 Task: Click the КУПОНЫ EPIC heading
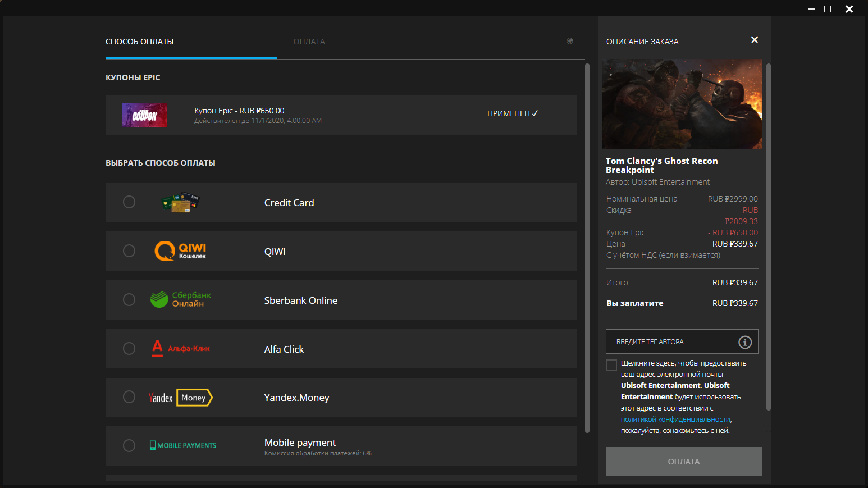point(133,77)
